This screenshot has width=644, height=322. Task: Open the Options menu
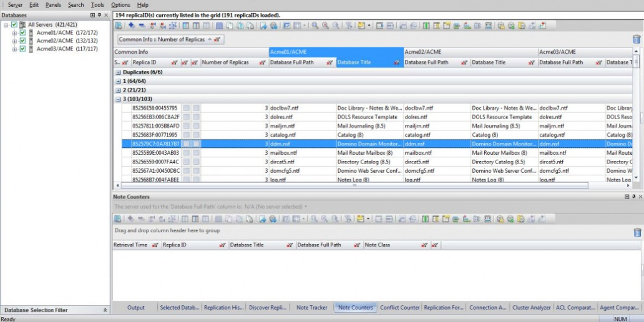click(x=120, y=5)
